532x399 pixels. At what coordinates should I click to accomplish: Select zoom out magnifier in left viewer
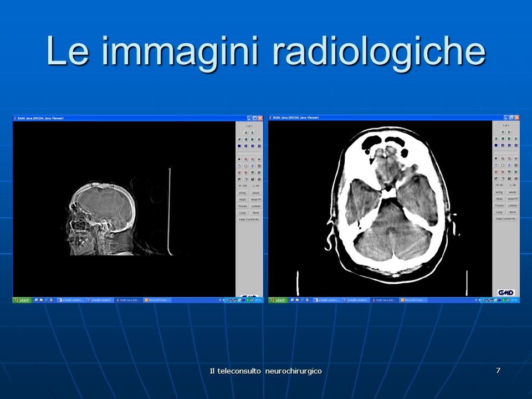click(253, 159)
